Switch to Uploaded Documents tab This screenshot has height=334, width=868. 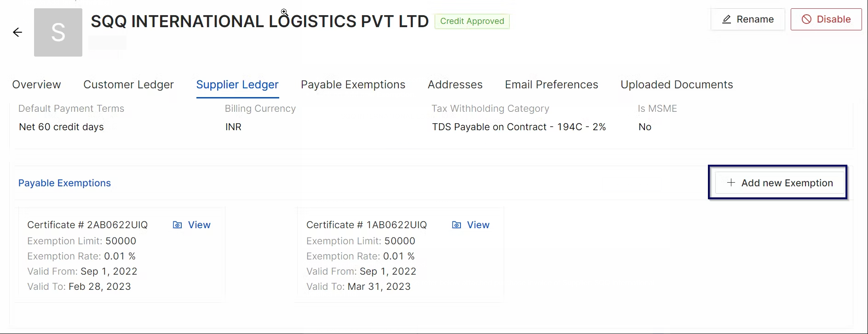[677, 85]
